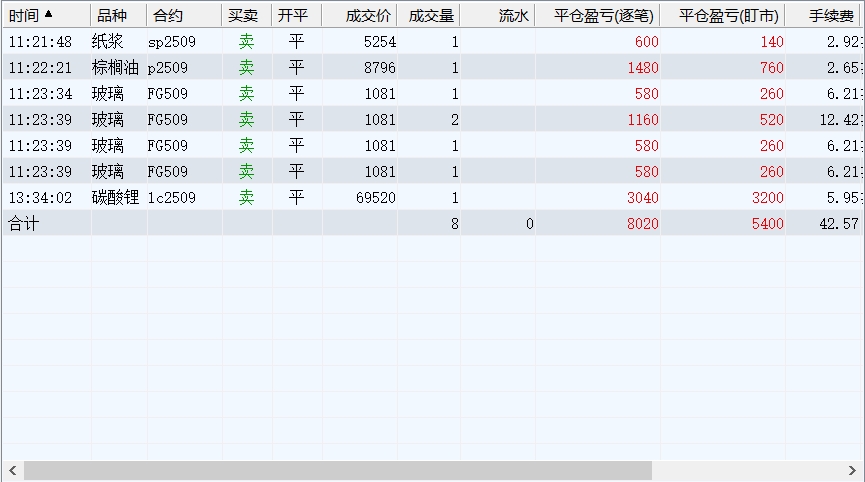Click the horizontal scrollbar right arrow
Image resolution: width=865 pixels, height=482 pixels.
click(x=852, y=470)
